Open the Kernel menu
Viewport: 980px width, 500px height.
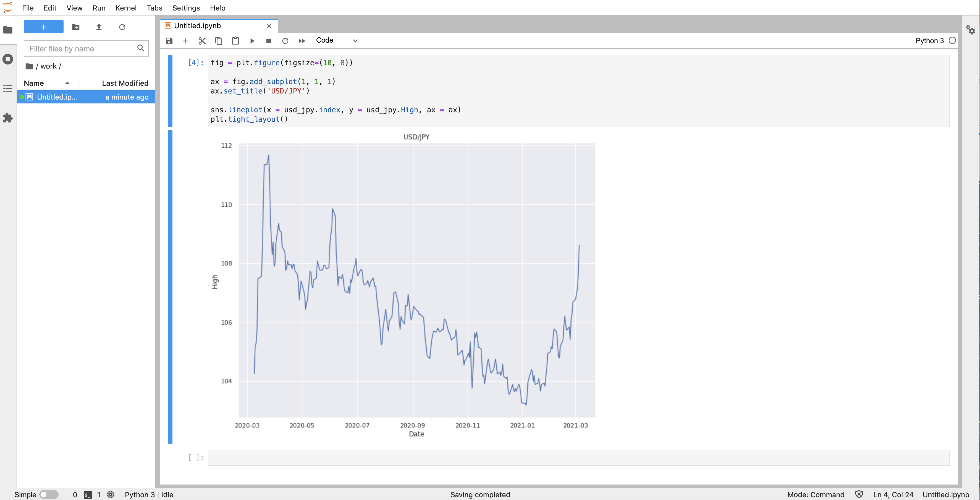click(x=125, y=8)
